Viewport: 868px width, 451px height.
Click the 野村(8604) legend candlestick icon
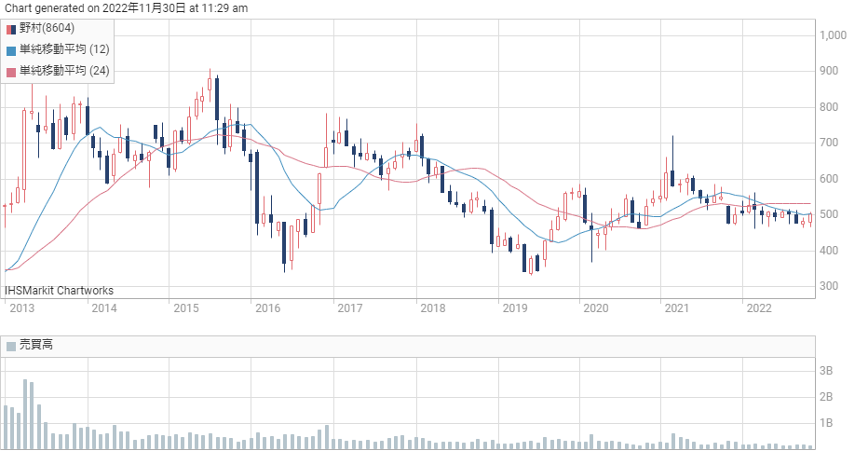point(11,30)
